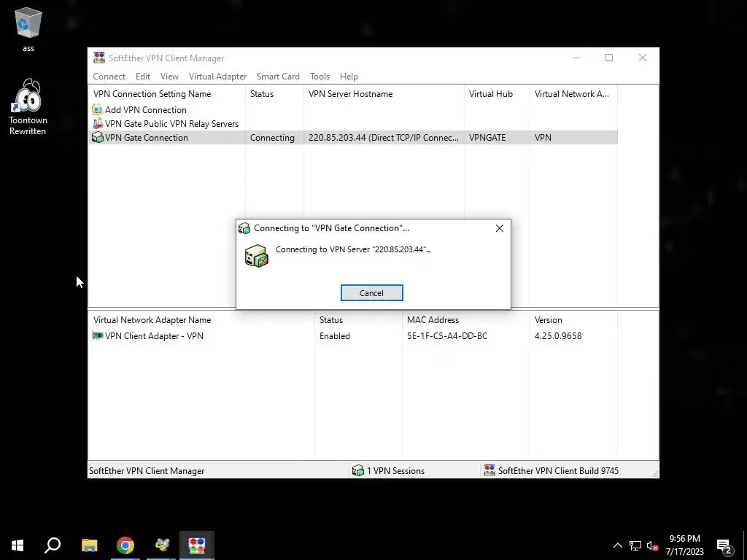This screenshot has height=560, width=747.
Task: Click the dialog title bar connection icon
Action: click(x=244, y=228)
